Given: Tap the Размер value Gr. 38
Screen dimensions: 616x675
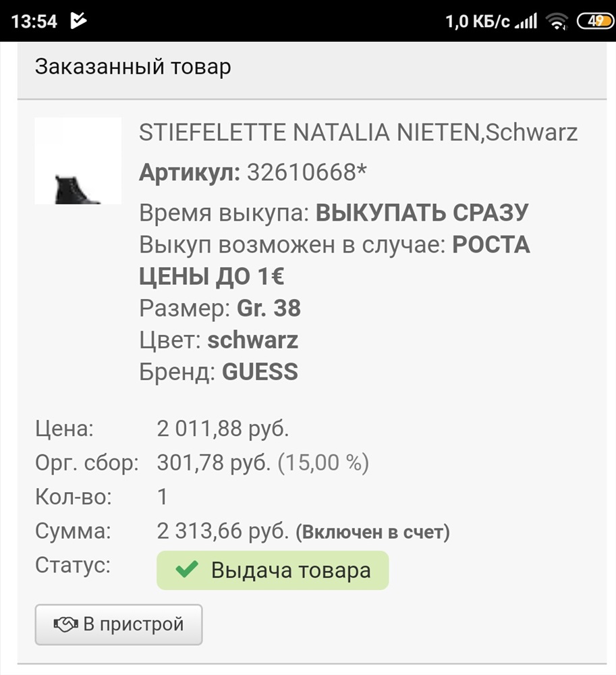Looking at the screenshot, I should [x=269, y=308].
